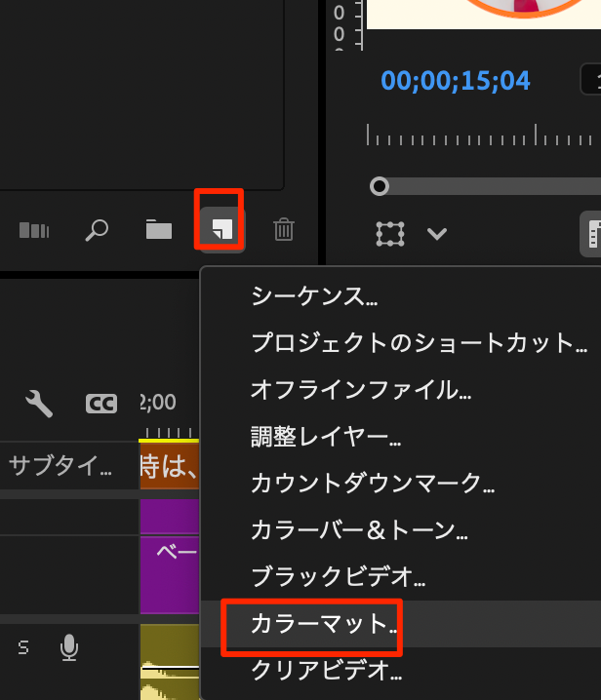This screenshot has width=601, height=700.
Task: Click オフラインファイル… in the menu
Action: 361,390
